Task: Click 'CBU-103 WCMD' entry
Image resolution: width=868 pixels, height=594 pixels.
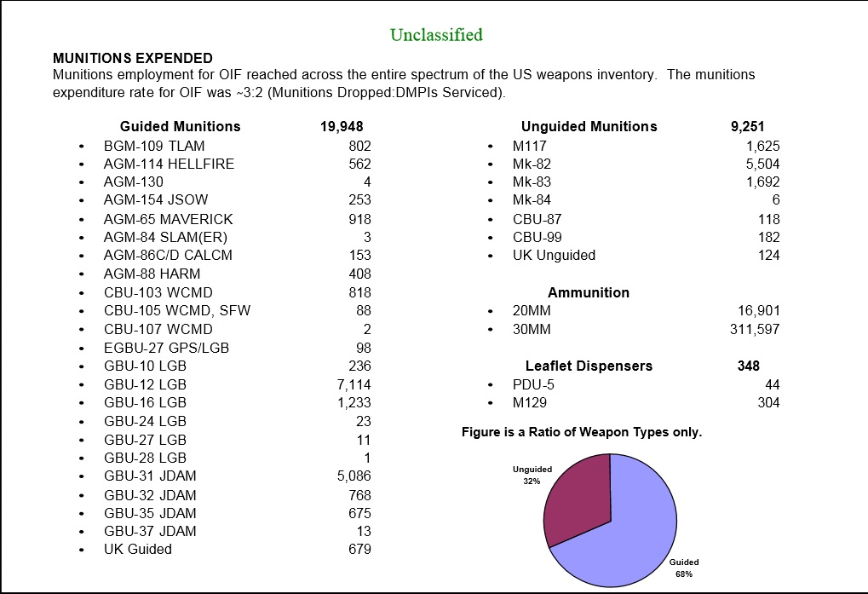Action: point(158,293)
